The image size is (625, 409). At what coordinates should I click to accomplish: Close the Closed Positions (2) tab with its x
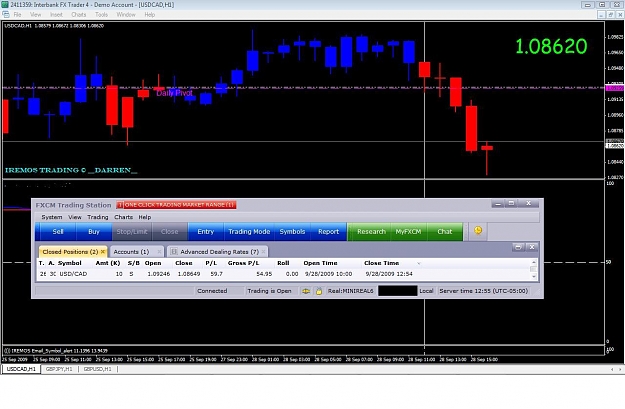coord(103,252)
